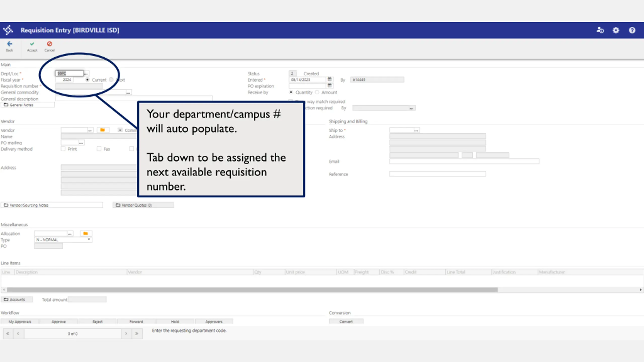Click the Manufacturer column header
Screen dimensions: 644x362
[x=591, y=272]
